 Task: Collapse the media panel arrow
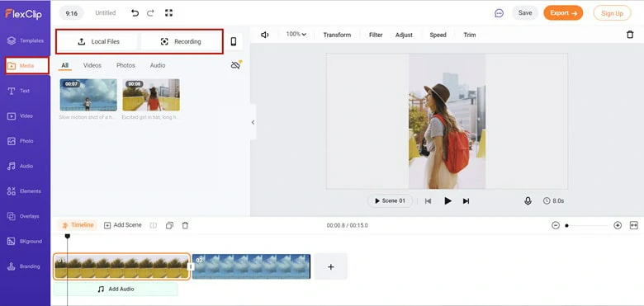coord(253,122)
